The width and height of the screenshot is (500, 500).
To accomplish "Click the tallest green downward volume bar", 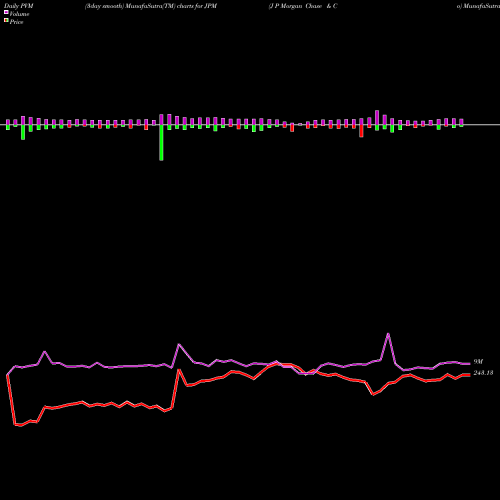I will 161,143.
